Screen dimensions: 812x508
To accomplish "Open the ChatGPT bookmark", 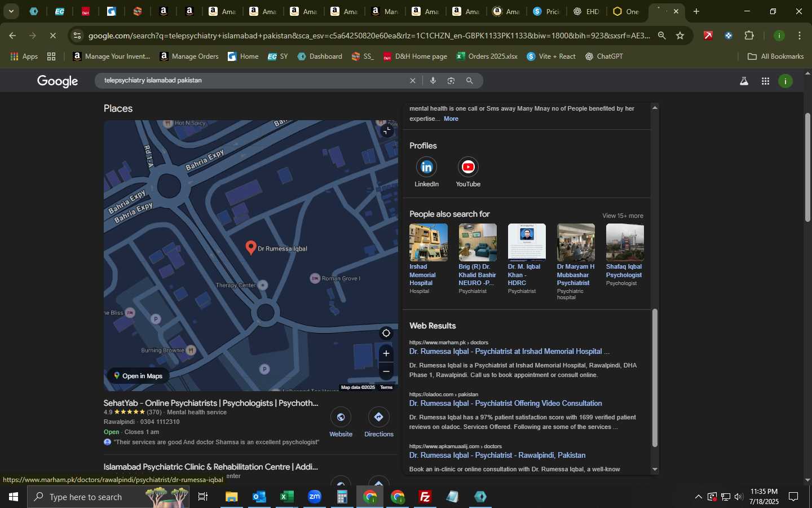I will click(604, 56).
